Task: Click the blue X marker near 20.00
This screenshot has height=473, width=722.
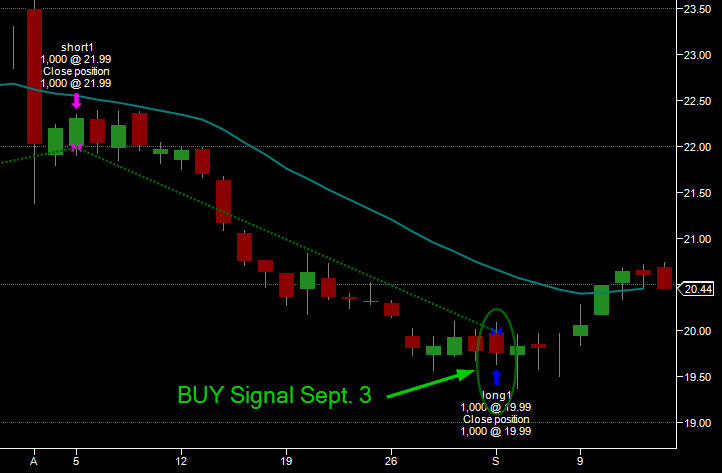Action: pyautogui.click(x=496, y=332)
